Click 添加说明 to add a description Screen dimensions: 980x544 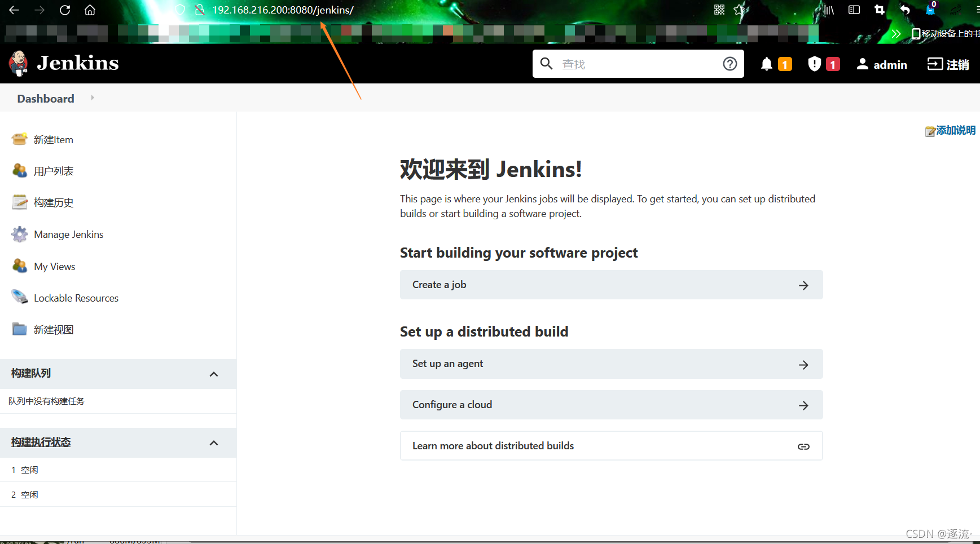click(951, 131)
